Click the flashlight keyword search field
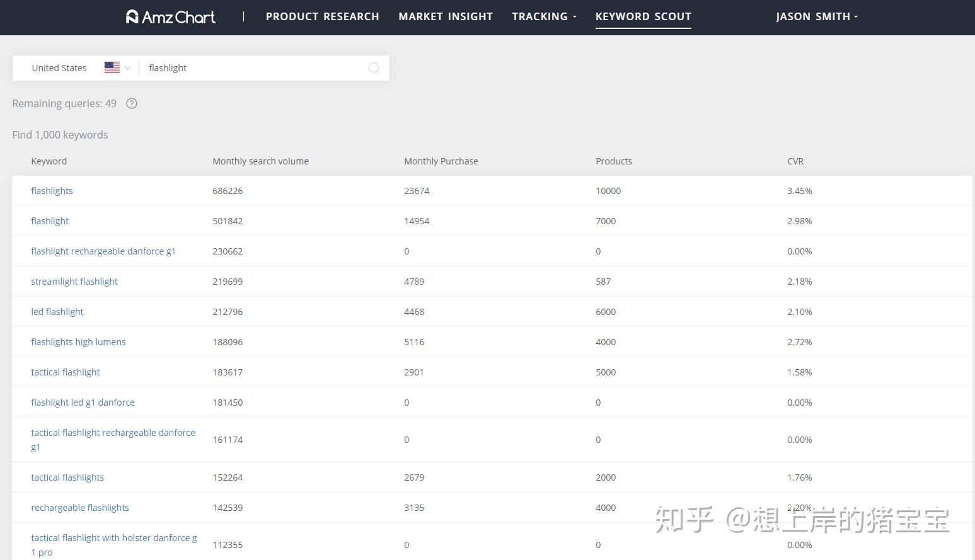 click(x=252, y=68)
